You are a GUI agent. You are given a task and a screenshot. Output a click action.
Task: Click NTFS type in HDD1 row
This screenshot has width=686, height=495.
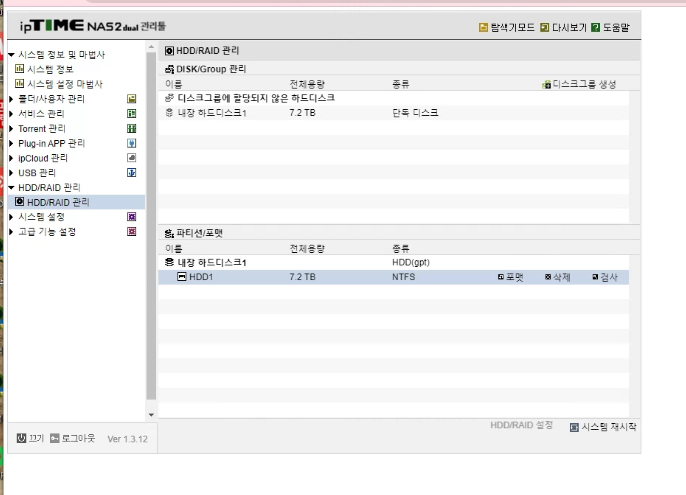[403, 277]
